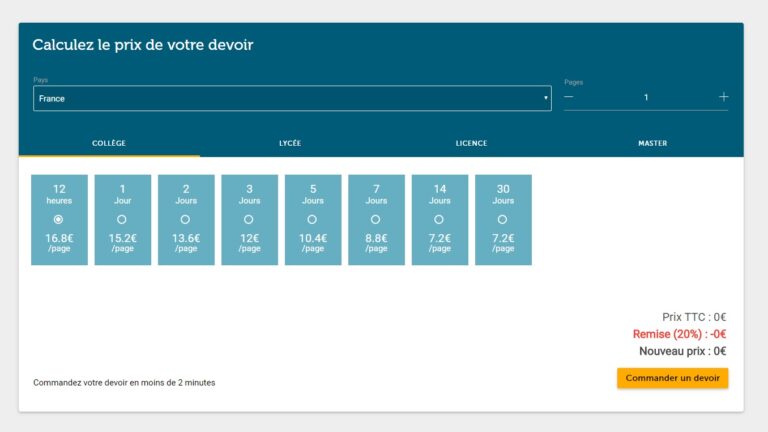Screen dimensions: 768x432
Task: Open the Licence level tab
Action: [471, 143]
